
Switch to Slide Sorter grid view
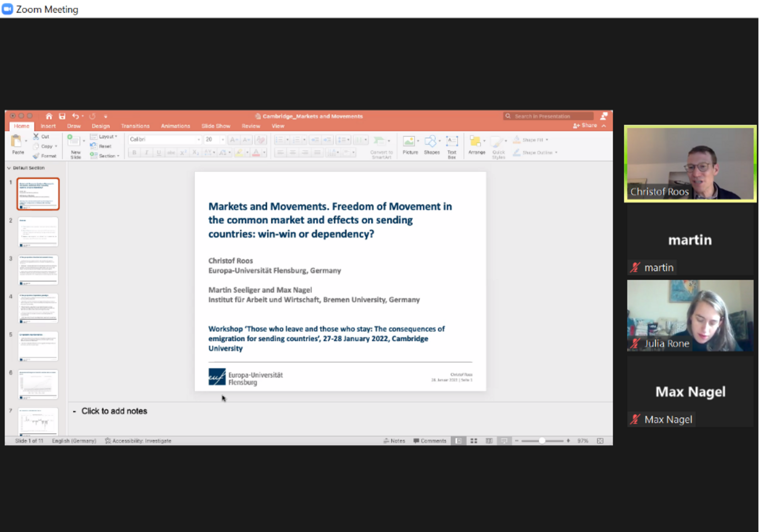pyautogui.click(x=474, y=441)
